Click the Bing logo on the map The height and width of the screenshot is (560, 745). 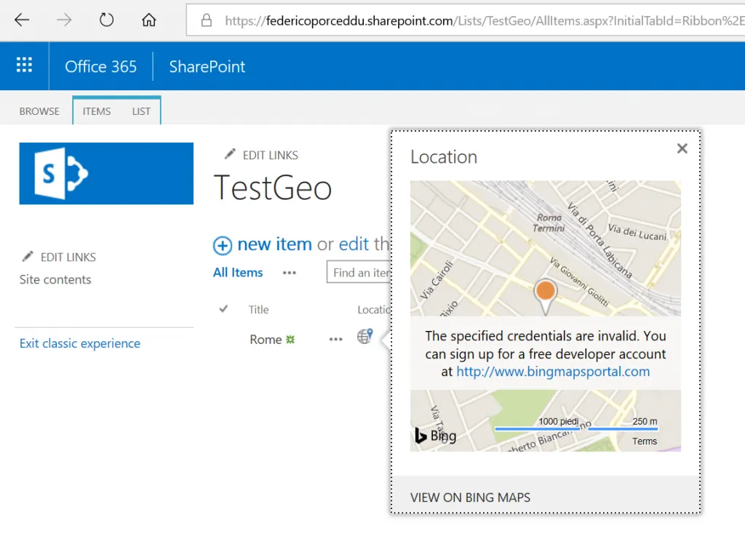tap(436, 436)
